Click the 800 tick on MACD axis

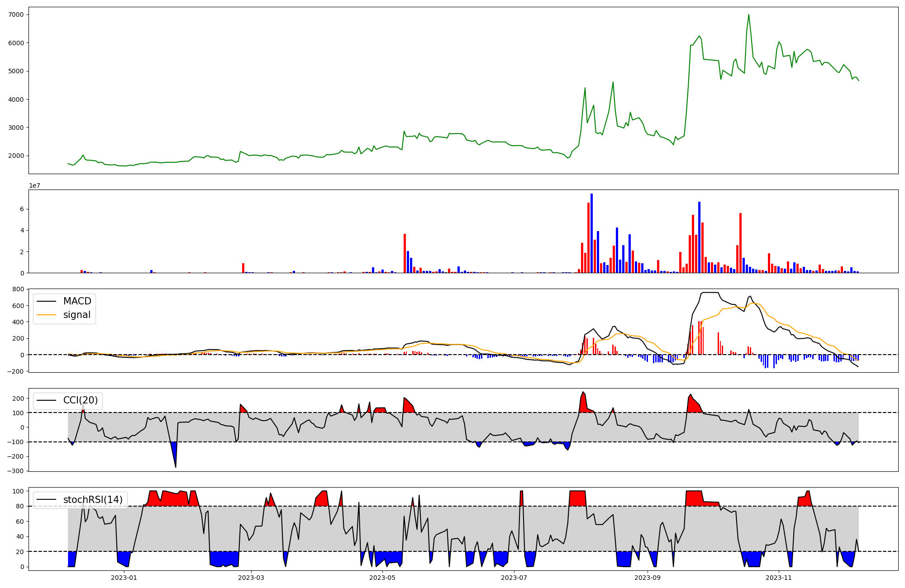tap(18, 289)
